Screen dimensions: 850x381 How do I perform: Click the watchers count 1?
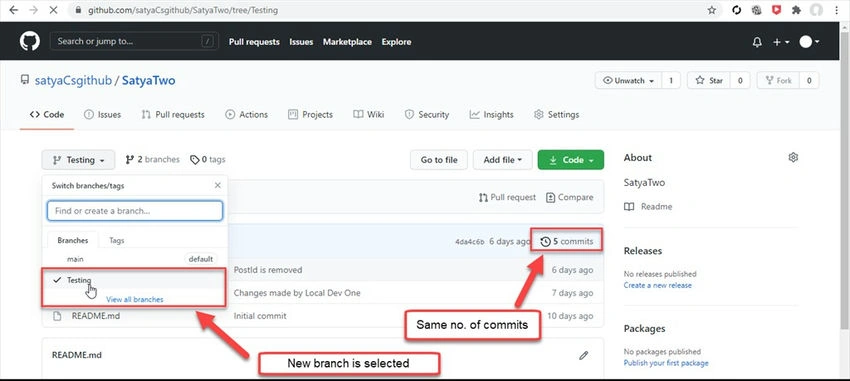tap(671, 81)
